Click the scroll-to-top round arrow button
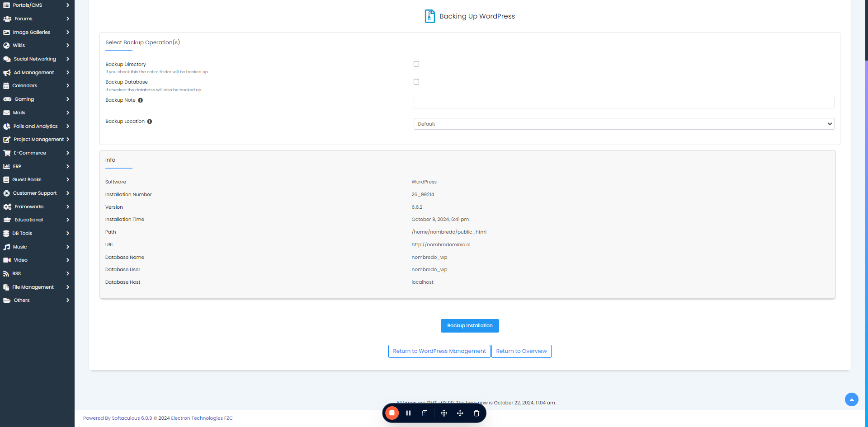868x427 pixels. 852,399
